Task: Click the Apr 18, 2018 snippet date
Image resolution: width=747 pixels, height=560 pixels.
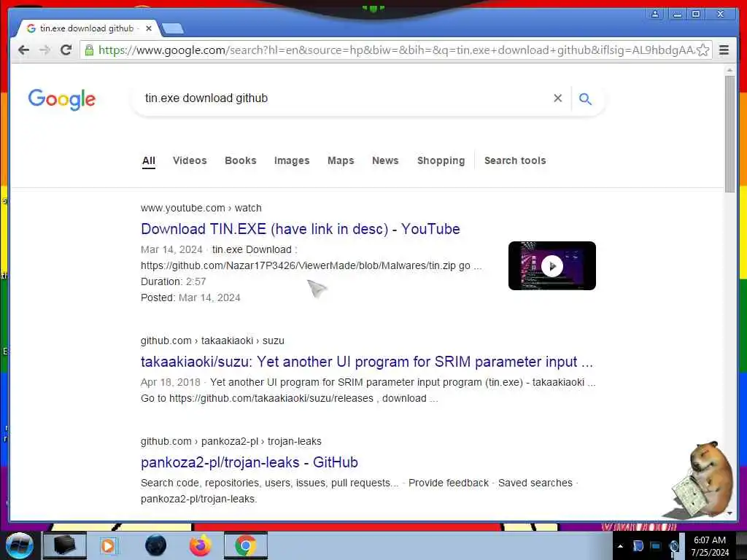Action: [x=171, y=382]
